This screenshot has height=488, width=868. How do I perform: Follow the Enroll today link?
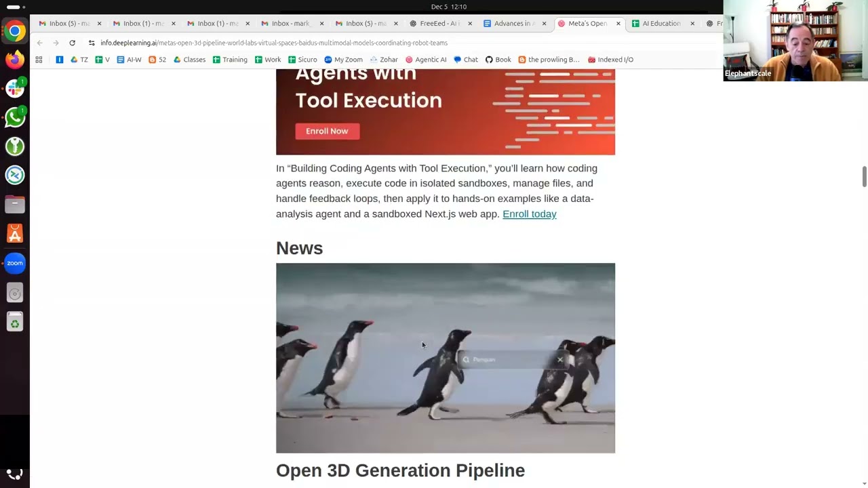tap(529, 213)
